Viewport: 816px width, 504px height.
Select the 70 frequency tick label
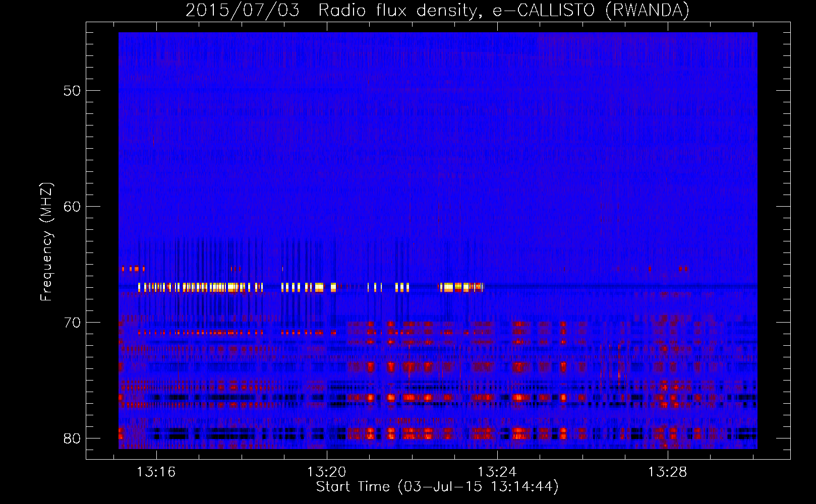(x=72, y=323)
